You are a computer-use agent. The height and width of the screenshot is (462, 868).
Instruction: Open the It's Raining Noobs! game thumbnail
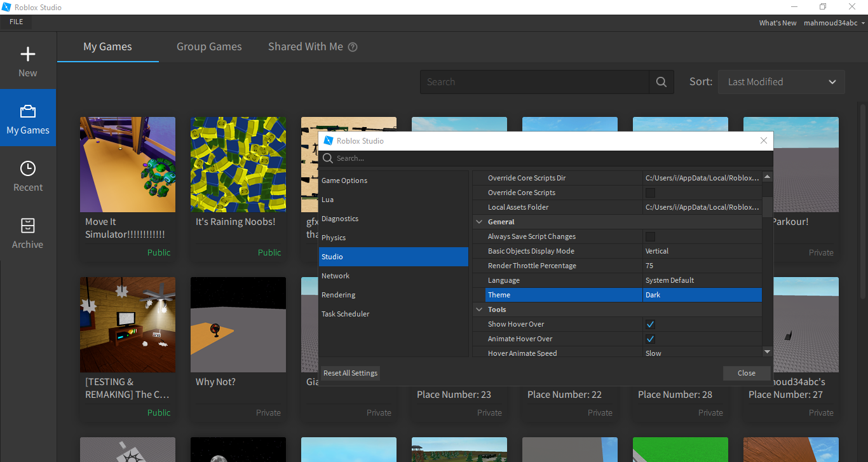coord(238,164)
